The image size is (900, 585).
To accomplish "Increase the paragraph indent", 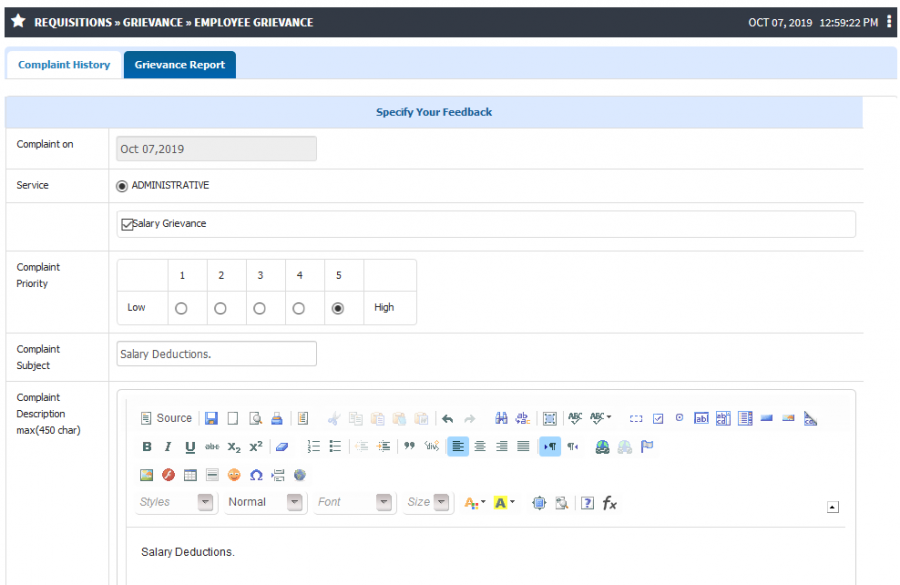I will tap(383, 447).
